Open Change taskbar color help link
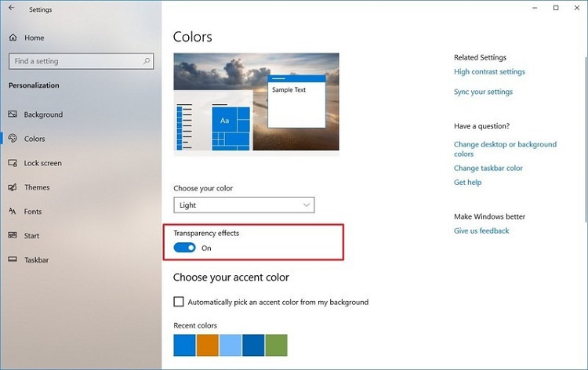The width and height of the screenshot is (588, 370). click(488, 168)
